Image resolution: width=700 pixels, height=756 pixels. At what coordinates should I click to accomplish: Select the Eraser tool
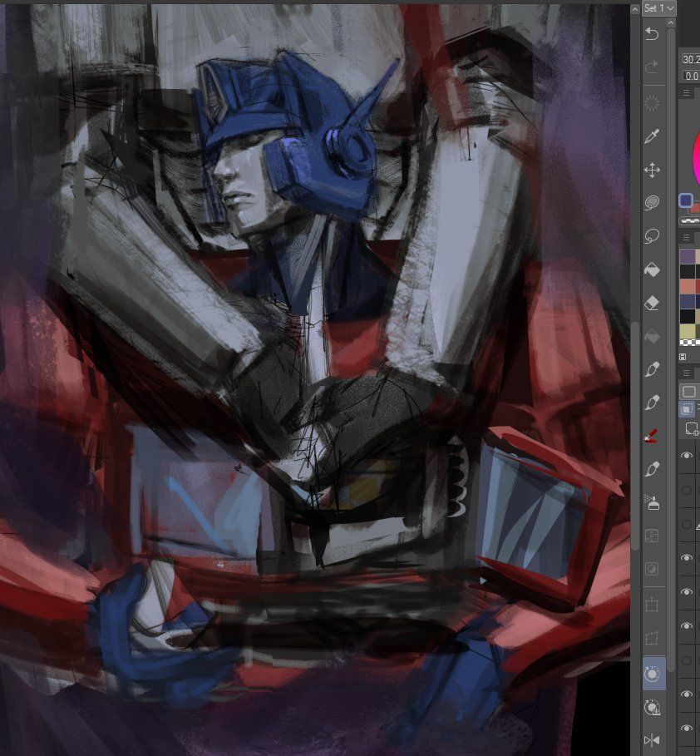tap(652, 303)
